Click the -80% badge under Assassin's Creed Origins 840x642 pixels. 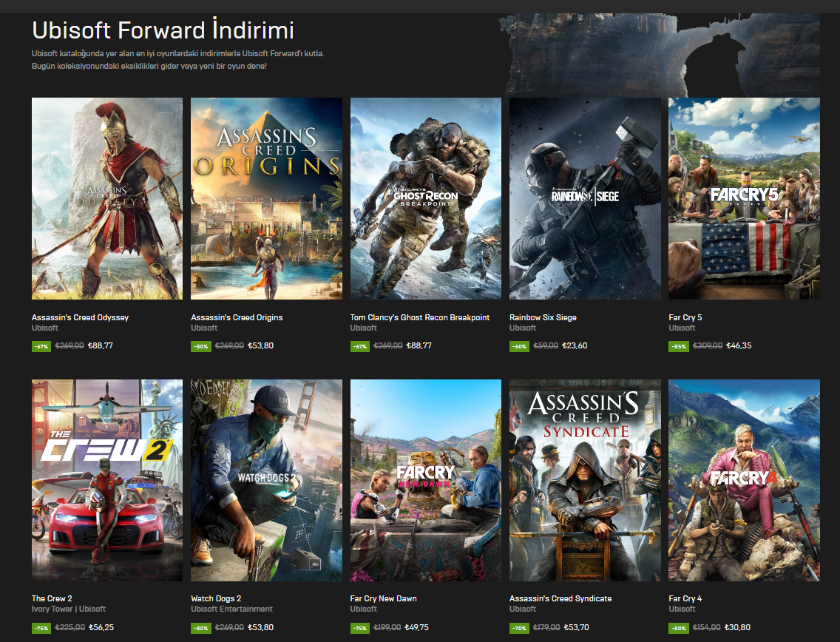(x=201, y=346)
